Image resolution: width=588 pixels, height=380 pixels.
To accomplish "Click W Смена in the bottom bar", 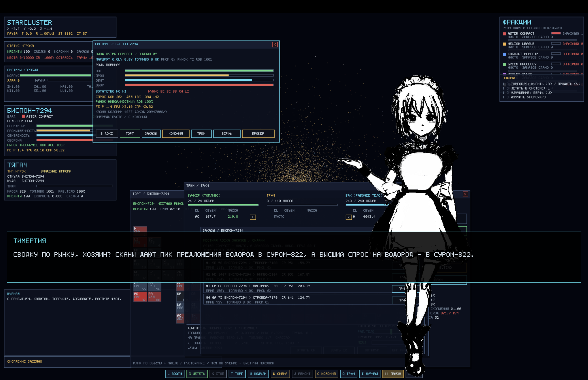I will 280,374.
